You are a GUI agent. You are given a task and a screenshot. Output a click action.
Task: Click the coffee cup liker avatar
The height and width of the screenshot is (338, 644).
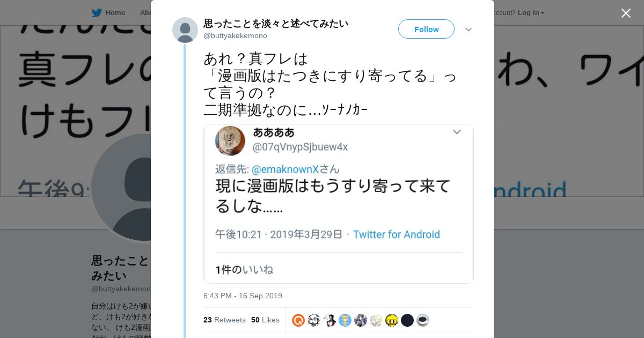(423, 320)
